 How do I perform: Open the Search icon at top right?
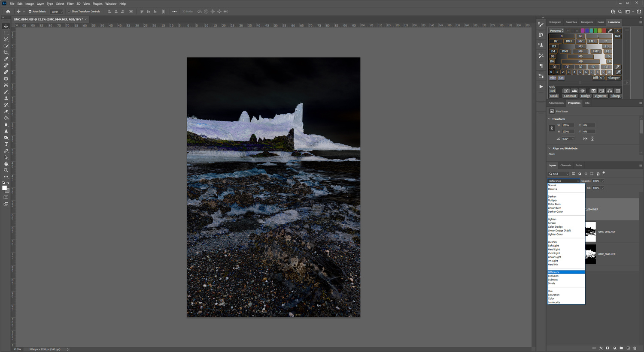pyautogui.click(x=620, y=12)
